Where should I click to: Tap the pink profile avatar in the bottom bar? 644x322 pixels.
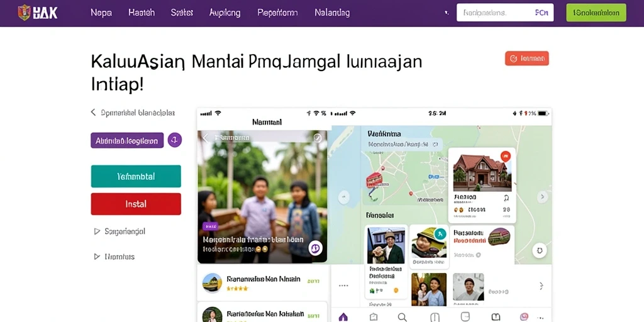524,317
